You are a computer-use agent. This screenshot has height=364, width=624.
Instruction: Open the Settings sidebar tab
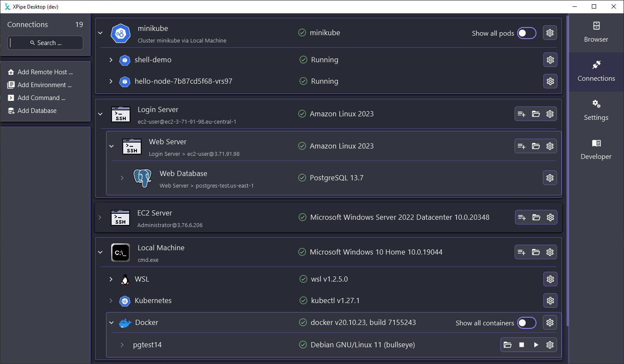click(x=596, y=110)
